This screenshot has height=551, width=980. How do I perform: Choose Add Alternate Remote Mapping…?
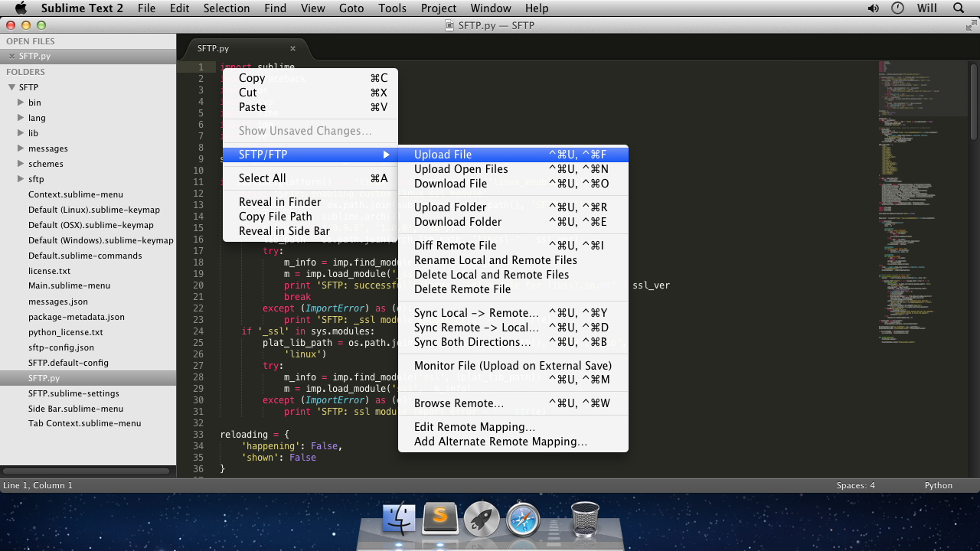[x=513, y=442]
